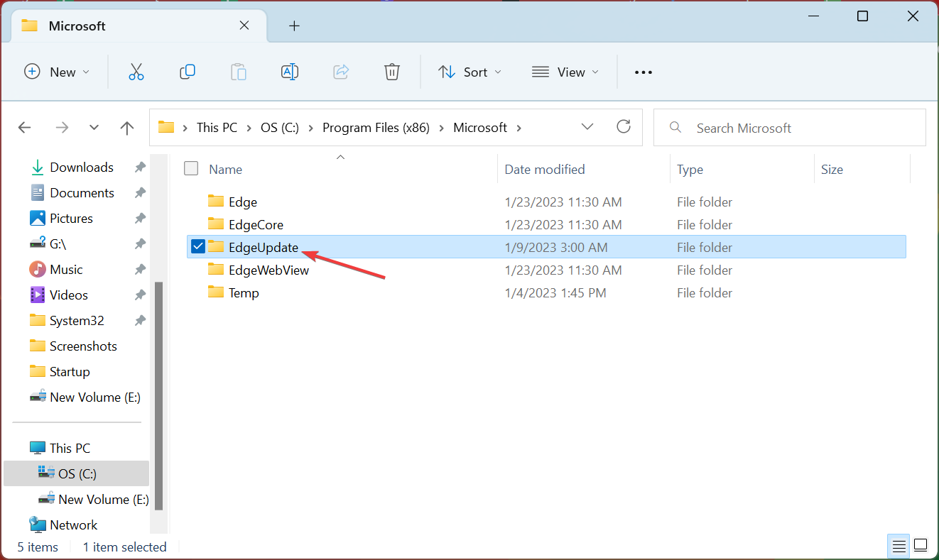Viewport: 939px width, 560px height.
Task: Switch to details view layout icon
Action: (x=899, y=546)
